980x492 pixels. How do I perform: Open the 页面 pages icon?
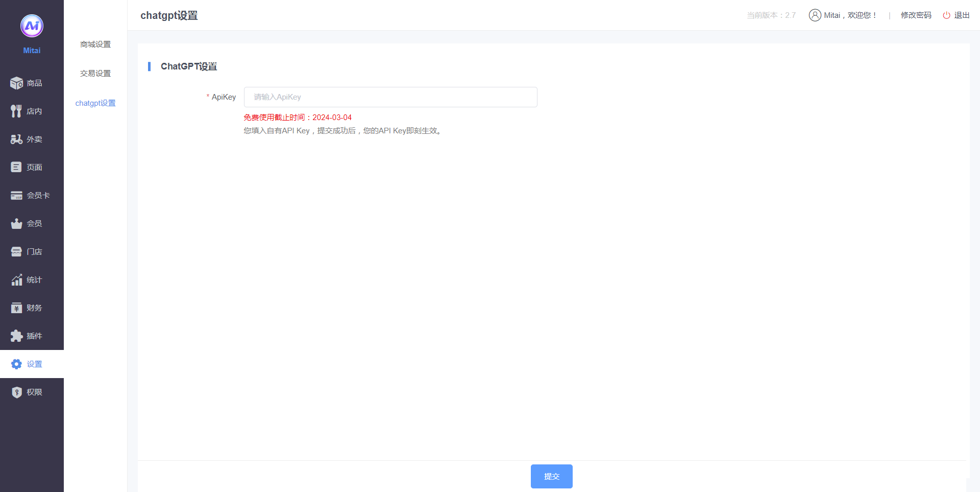[16, 167]
